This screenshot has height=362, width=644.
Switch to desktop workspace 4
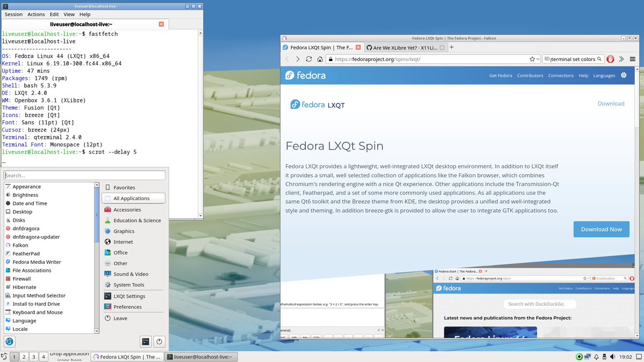click(x=43, y=357)
